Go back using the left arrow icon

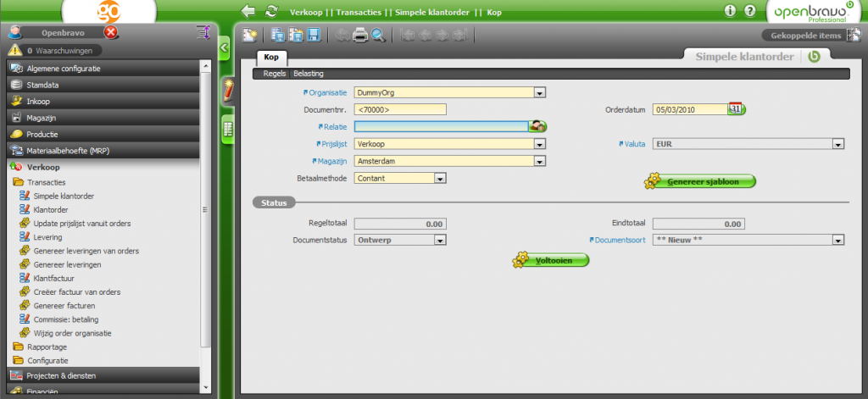click(248, 11)
